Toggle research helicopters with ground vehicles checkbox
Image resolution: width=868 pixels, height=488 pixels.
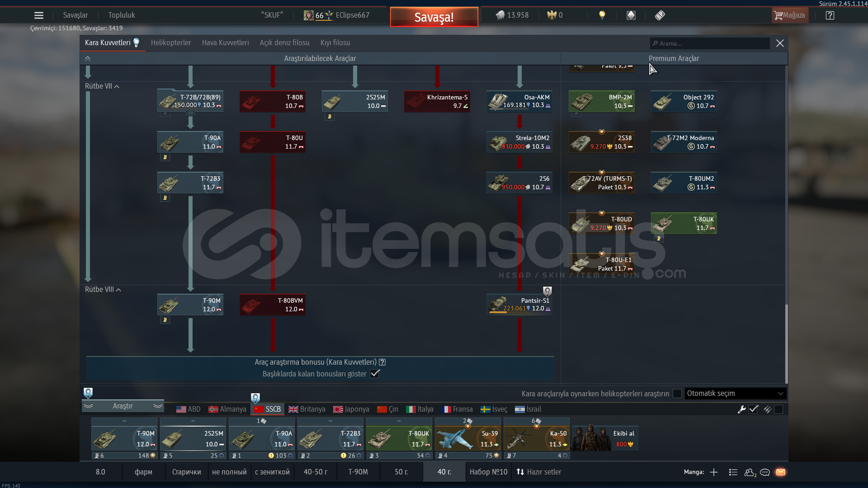pos(677,394)
